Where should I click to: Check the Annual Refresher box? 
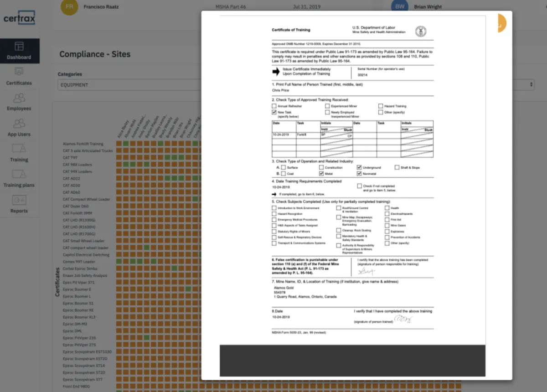[x=274, y=106]
